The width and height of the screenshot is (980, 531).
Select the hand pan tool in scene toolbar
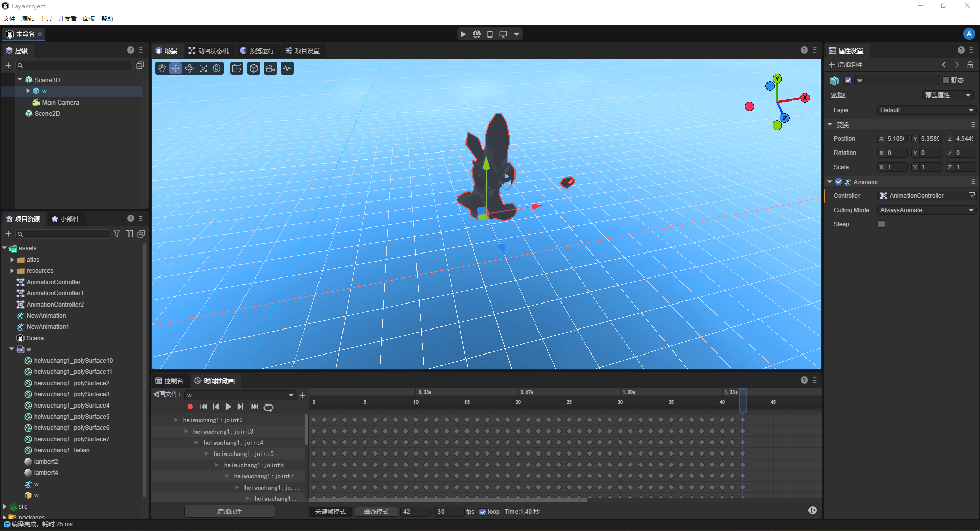162,68
